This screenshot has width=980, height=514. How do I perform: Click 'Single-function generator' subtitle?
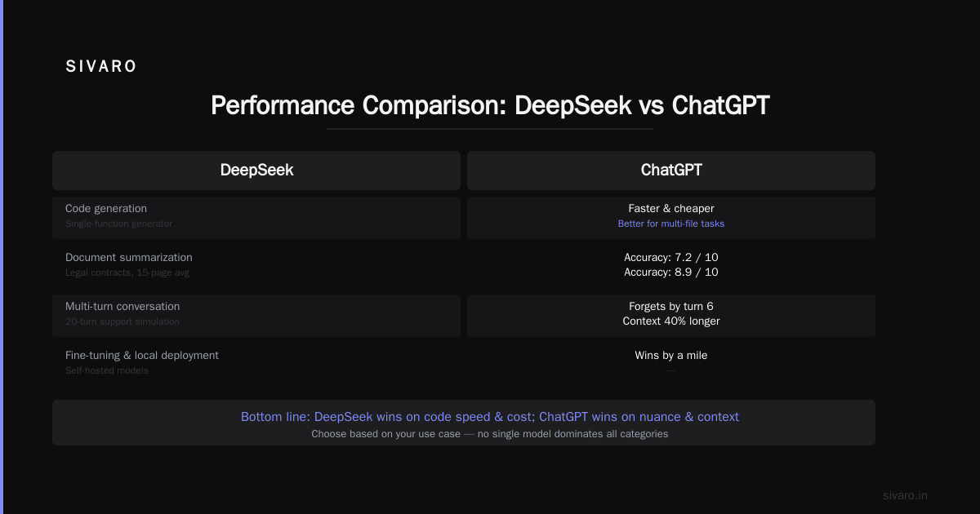tap(118, 224)
